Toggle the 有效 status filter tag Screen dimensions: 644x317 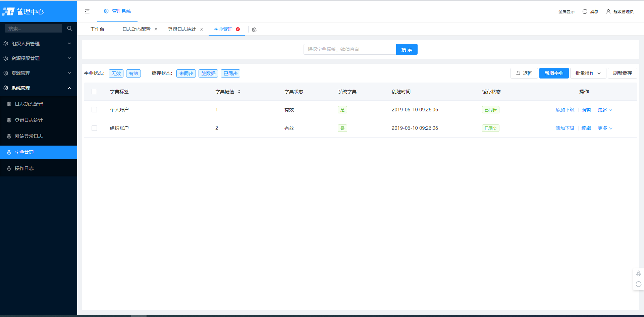(x=133, y=73)
